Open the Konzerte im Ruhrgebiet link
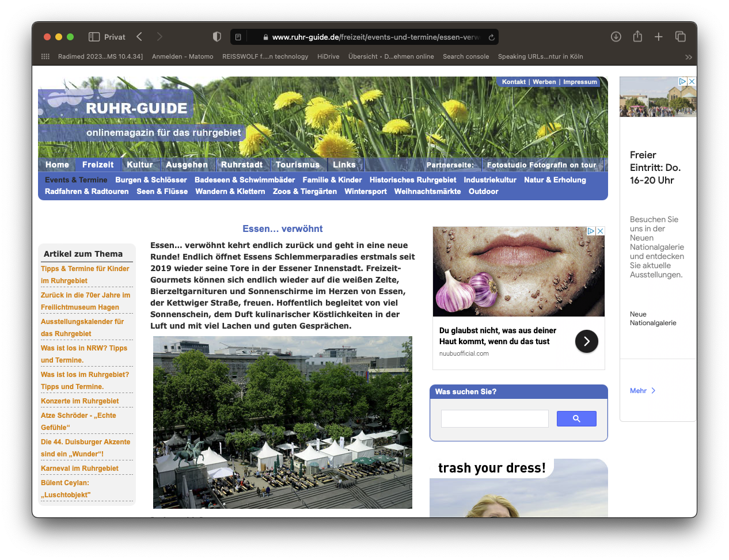 80,401
